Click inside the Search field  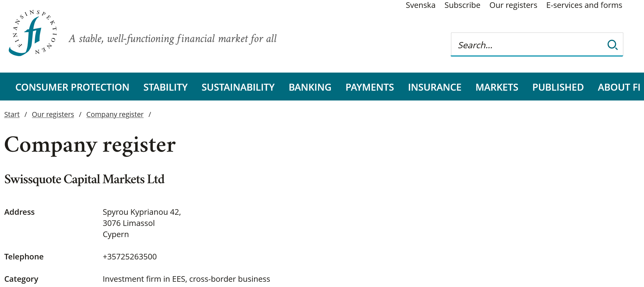click(525, 45)
